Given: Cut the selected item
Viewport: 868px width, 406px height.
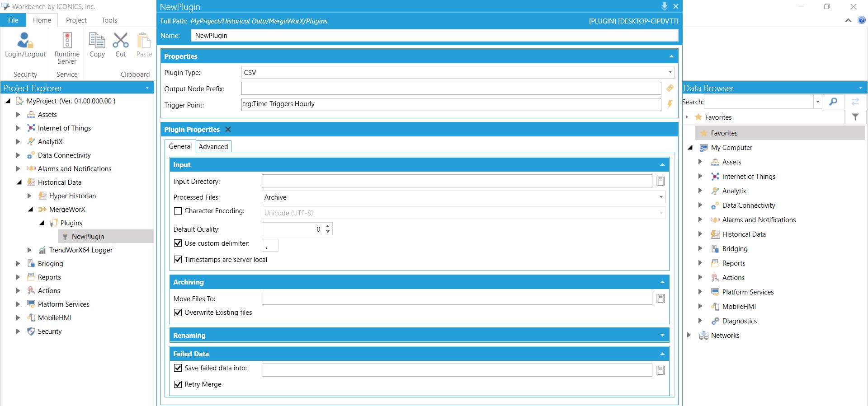Looking at the screenshot, I should 121,45.
